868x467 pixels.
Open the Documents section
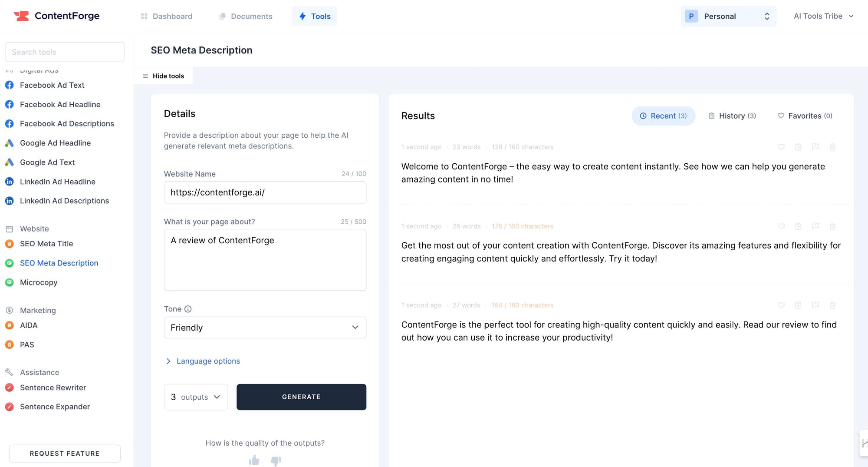[x=246, y=16]
